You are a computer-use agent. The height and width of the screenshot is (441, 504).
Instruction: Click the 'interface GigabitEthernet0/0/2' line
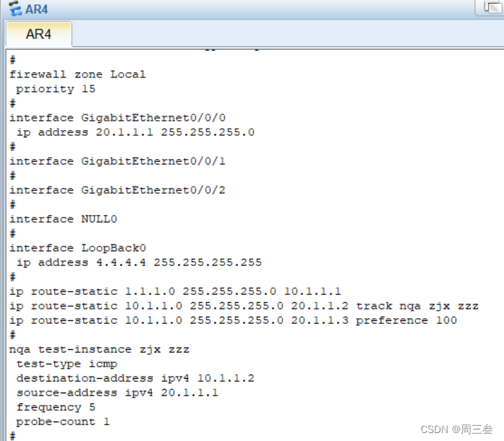pyautogui.click(x=117, y=190)
